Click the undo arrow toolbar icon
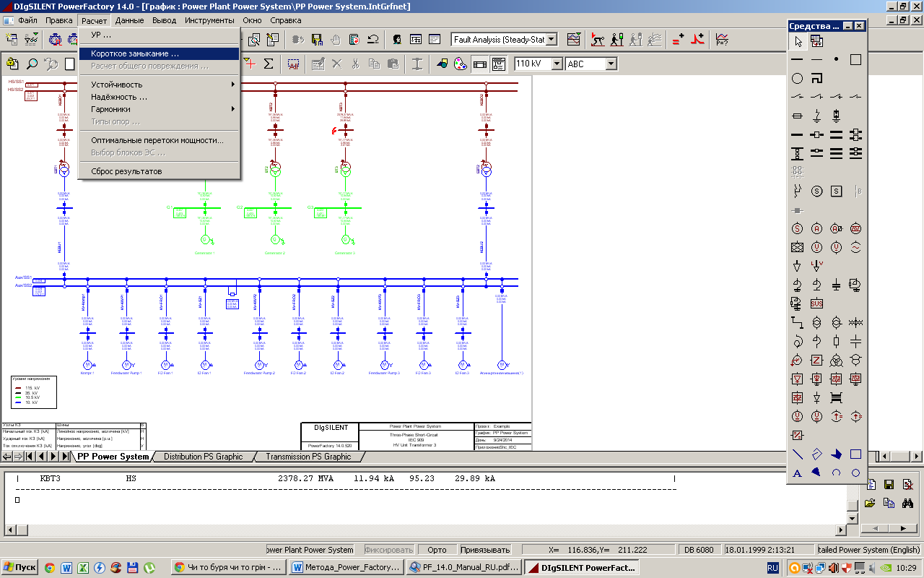Image resolution: width=924 pixels, height=578 pixels. pyautogui.click(x=372, y=40)
